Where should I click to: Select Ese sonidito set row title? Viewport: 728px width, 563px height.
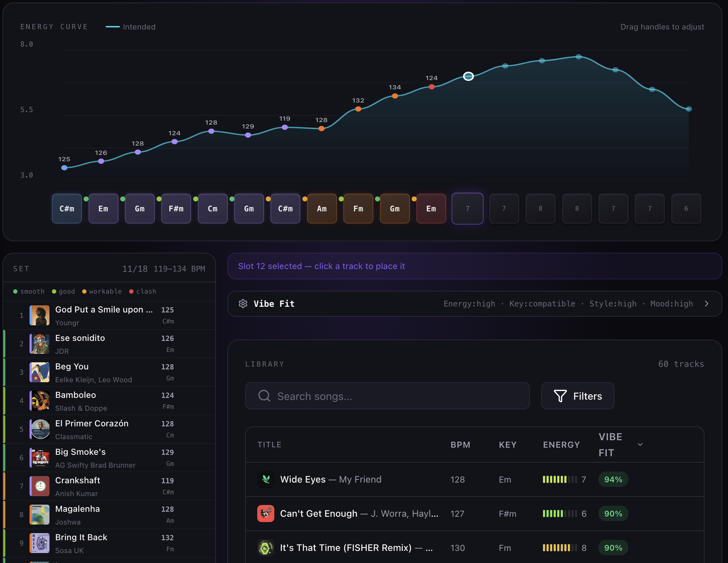80,338
